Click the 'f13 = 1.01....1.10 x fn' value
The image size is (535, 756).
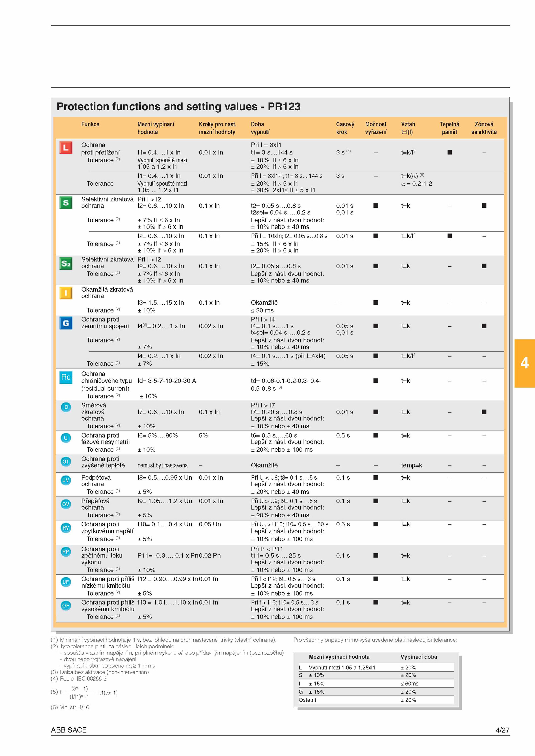click(168, 602)
